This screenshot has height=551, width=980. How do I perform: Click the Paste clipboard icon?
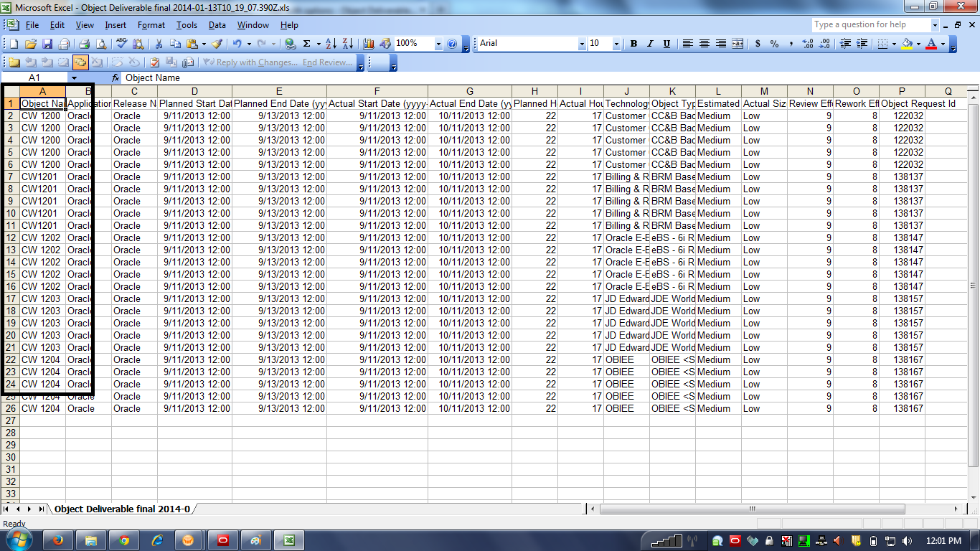pos(192,44)
